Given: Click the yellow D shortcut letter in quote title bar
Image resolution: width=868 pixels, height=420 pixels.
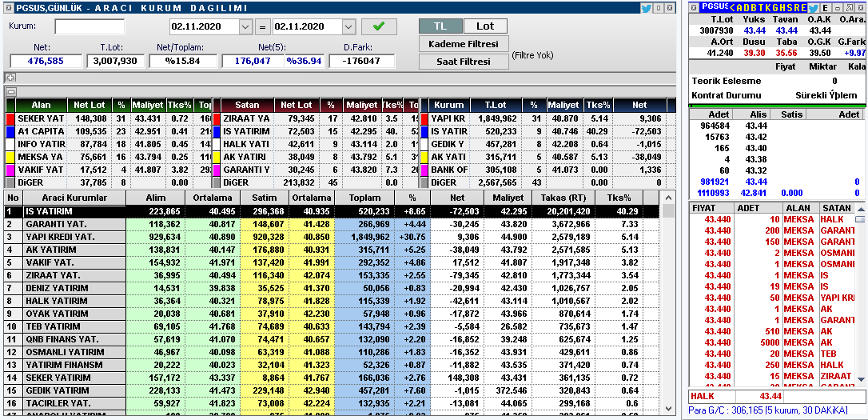Looking at the screenshot, I should [x=748, y=8].
